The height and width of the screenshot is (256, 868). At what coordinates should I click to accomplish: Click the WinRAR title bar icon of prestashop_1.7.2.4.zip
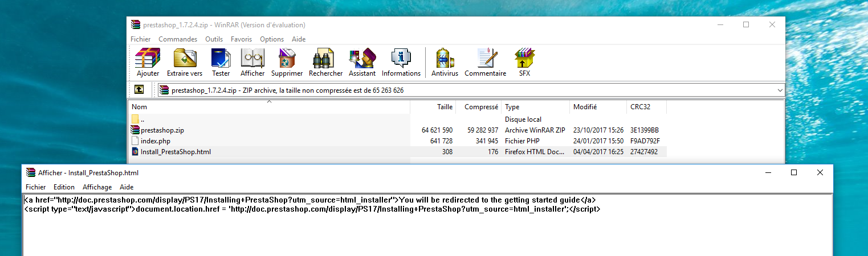point(135,24)
